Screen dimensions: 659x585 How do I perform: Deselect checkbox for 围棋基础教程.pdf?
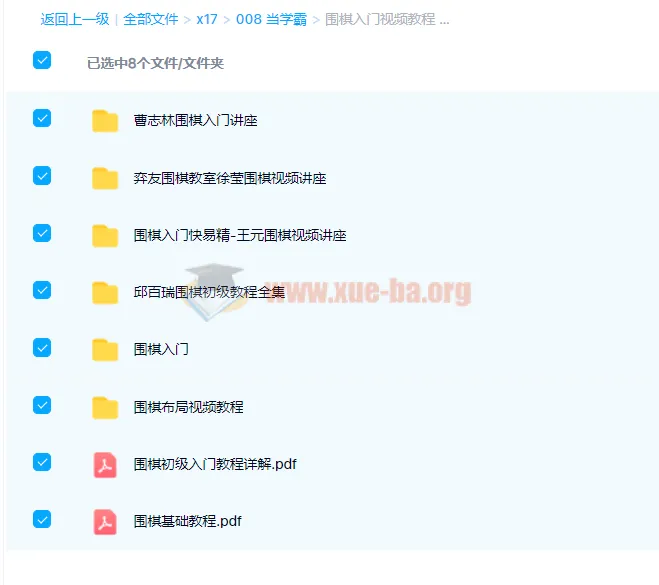(x=42, y=519)
